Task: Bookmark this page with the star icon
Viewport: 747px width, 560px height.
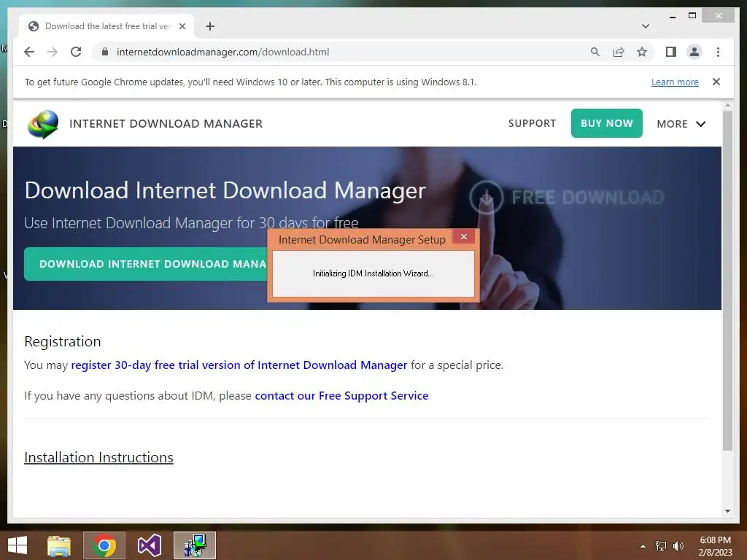Action: pos(642,52)
